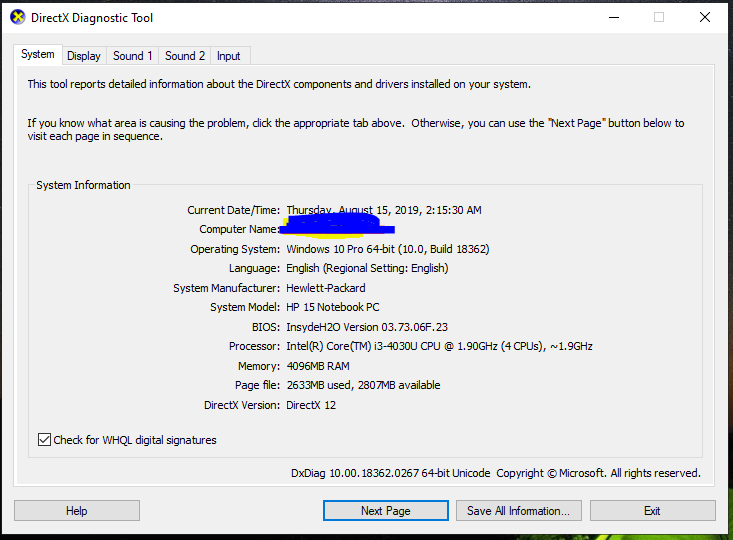
Task: Click the Computer Name label
Action: 239,230
